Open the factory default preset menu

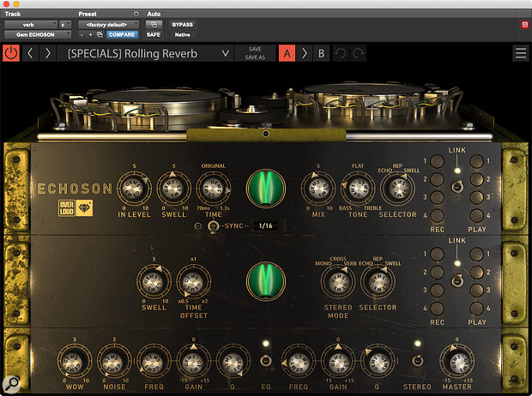[109, 25]
